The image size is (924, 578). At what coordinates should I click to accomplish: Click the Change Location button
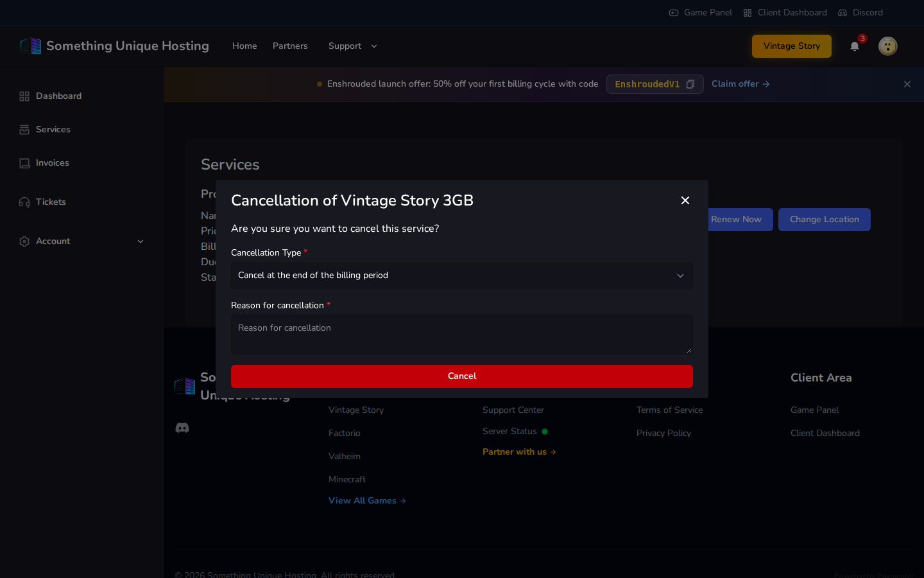point(825,220)
